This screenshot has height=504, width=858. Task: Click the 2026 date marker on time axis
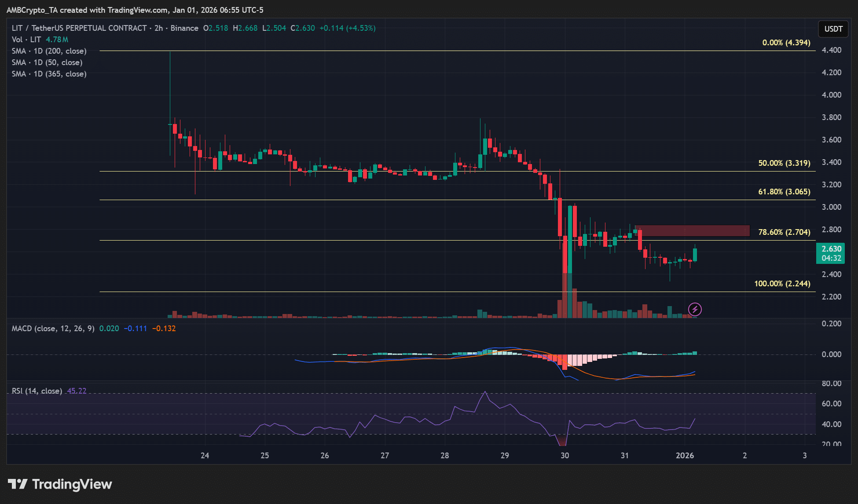click(685, 456)
